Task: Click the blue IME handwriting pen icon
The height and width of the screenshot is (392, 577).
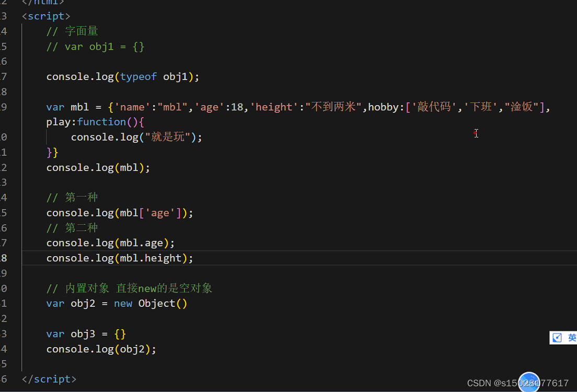Action: (x=557, y=337)
